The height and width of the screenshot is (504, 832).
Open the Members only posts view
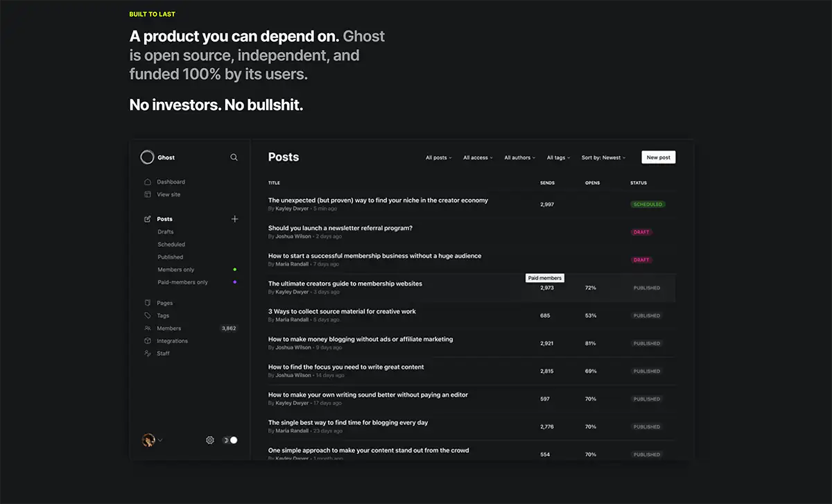(176, 270)
